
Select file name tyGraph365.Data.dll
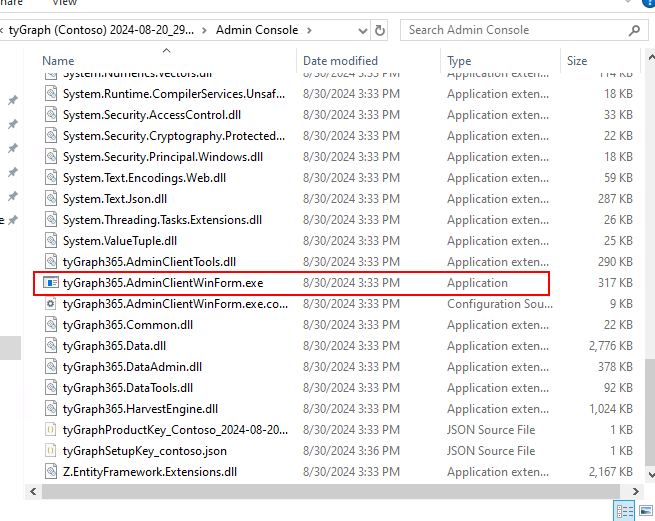(114, 346)
